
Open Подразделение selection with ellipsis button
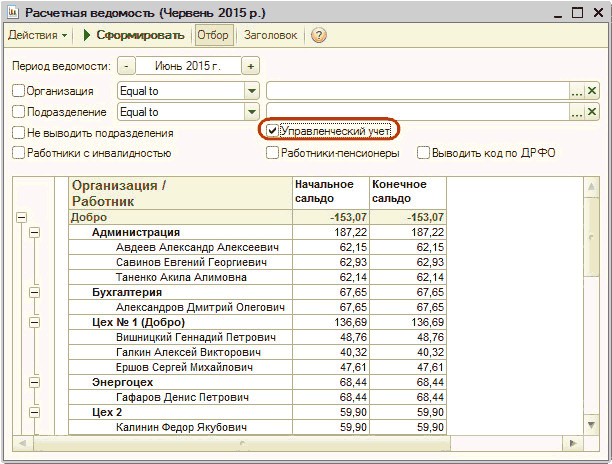tap(576, 112)
